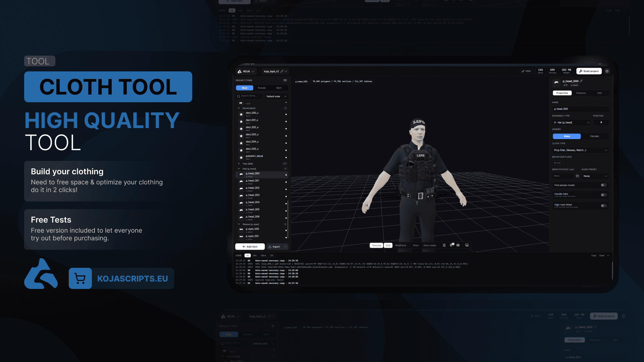The width and height of the screenshot is (644, 362).
Task: Enable the High-heel offset switch
Action: coord(603,205)
